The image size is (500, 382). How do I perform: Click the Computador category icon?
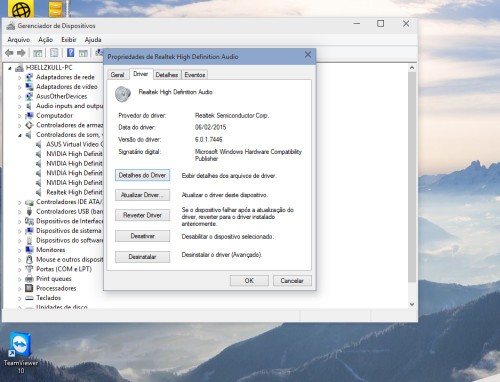coord(29,115)
